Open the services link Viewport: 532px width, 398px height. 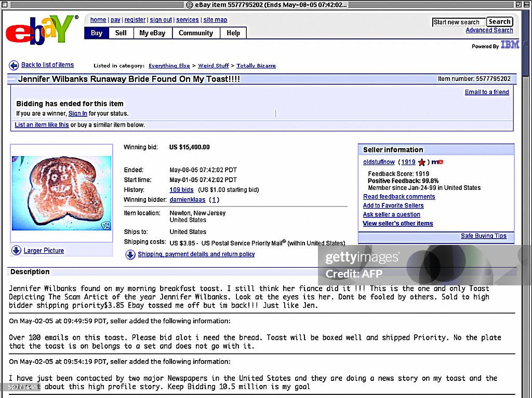[187, 20]
